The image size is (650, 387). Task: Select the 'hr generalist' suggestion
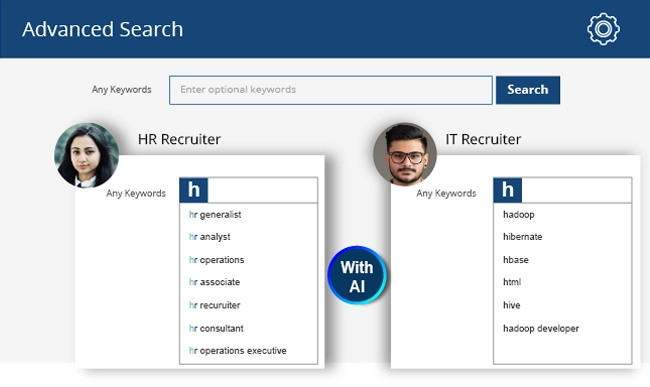(215, 215)
